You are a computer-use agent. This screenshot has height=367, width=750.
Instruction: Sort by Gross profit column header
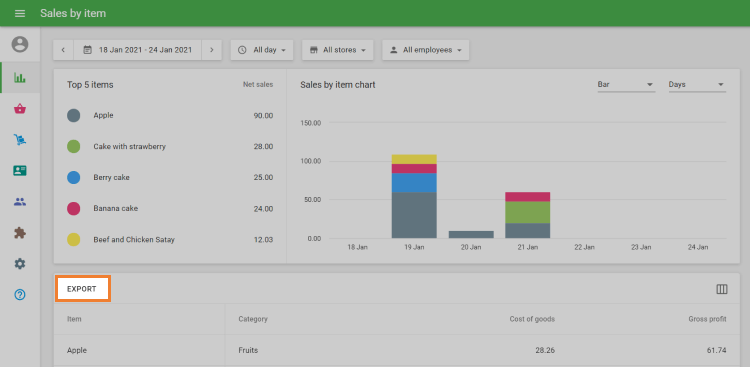[707, 319]
